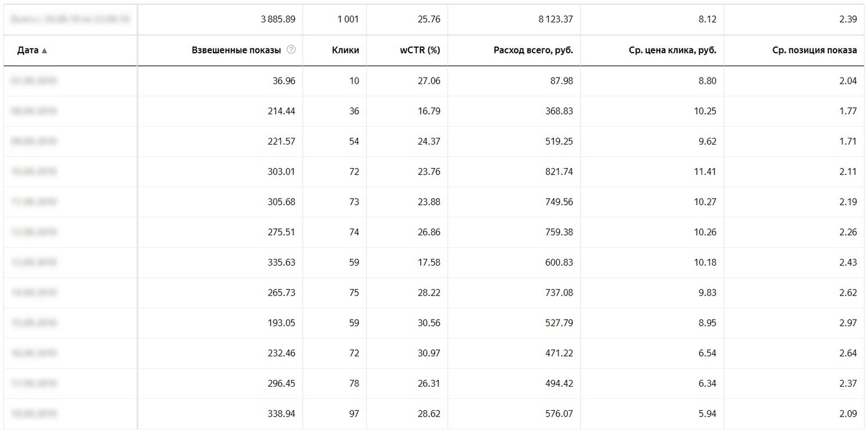Click the blurred date in first data row
Screen dimensions: 868x432
coord(33,81)
